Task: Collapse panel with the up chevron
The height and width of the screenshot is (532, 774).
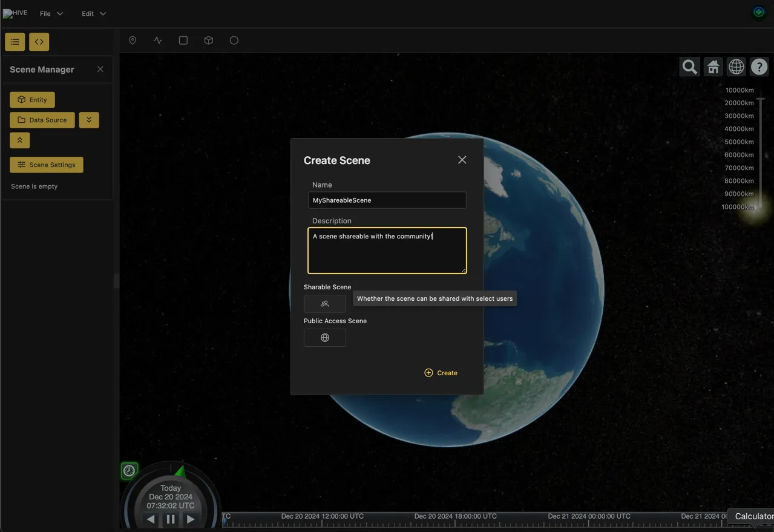Action: [19, 140]
